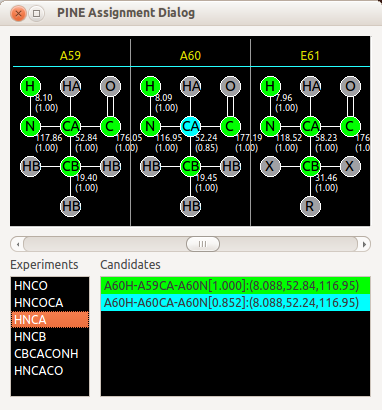Choose candidate A60H-A60CA-A60N[0.852]

click(x=235, y=303)
